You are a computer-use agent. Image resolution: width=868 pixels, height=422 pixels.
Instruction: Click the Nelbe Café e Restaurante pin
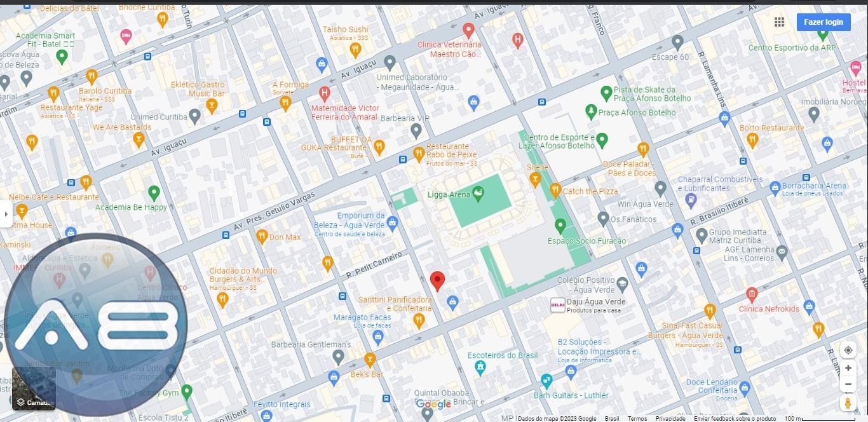(x=86, y=182)
